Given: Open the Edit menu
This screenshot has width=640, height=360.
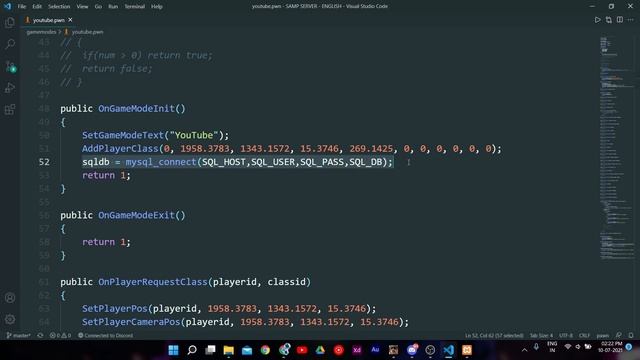Looking at the screenshot, I should [37, 6].
